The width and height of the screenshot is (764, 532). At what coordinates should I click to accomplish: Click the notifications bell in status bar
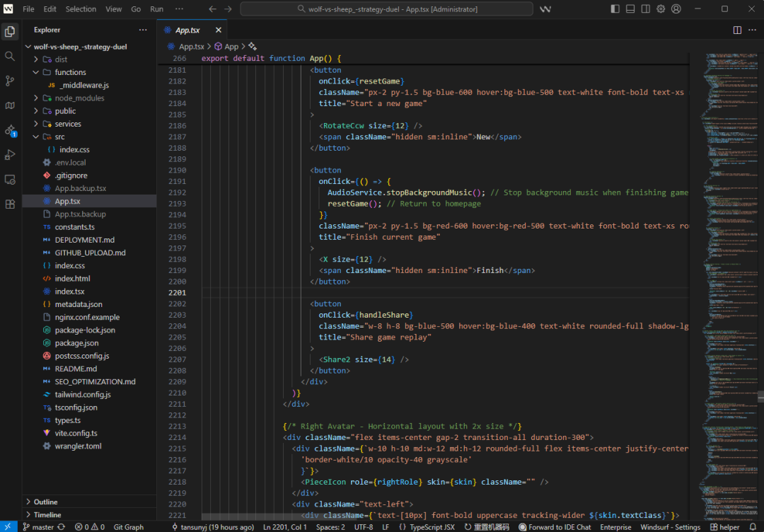click(x=753, y=527)
